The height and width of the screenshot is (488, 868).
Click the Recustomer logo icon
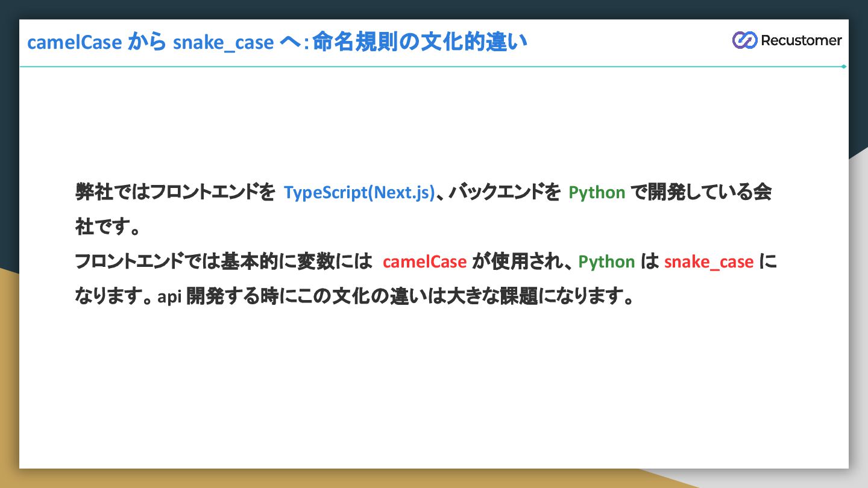tap(744, 40)
